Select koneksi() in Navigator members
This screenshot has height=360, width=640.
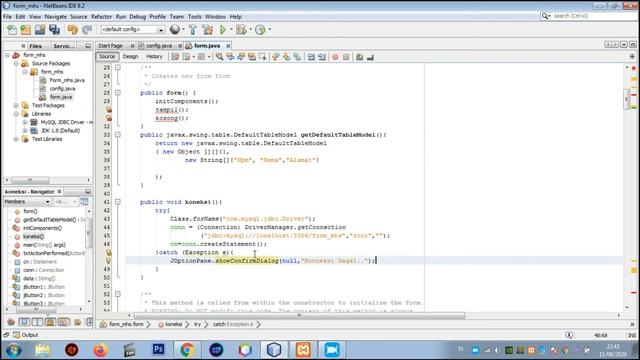point(33,237)
